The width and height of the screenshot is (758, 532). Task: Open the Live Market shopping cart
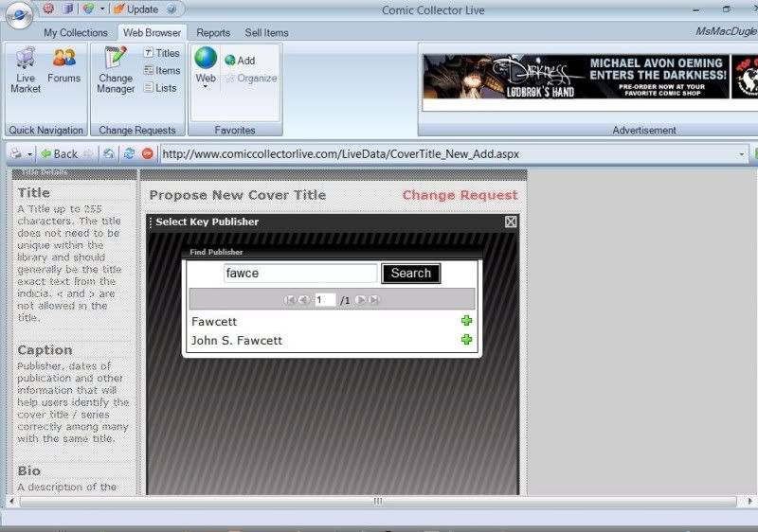(x=26, y=69)
